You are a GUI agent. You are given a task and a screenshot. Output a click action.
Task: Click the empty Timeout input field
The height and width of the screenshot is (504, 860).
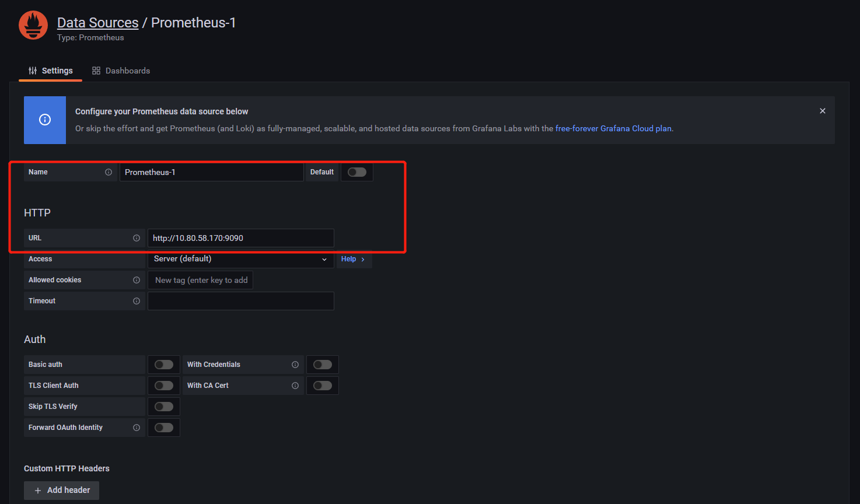(241, 301)
